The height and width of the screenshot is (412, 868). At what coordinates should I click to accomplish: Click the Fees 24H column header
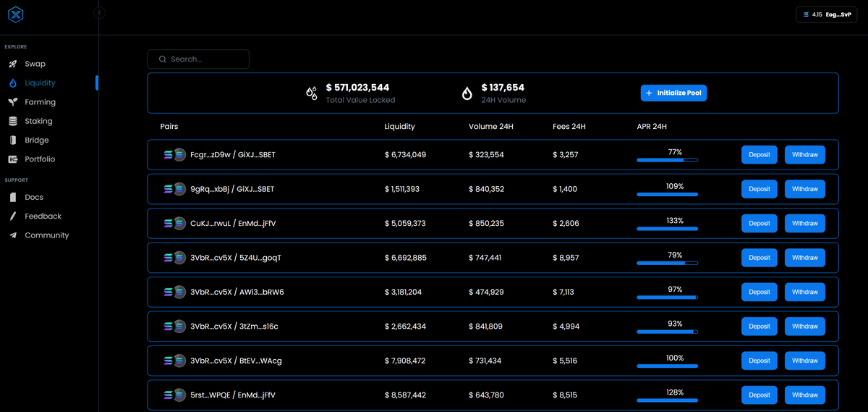(569, 127)
